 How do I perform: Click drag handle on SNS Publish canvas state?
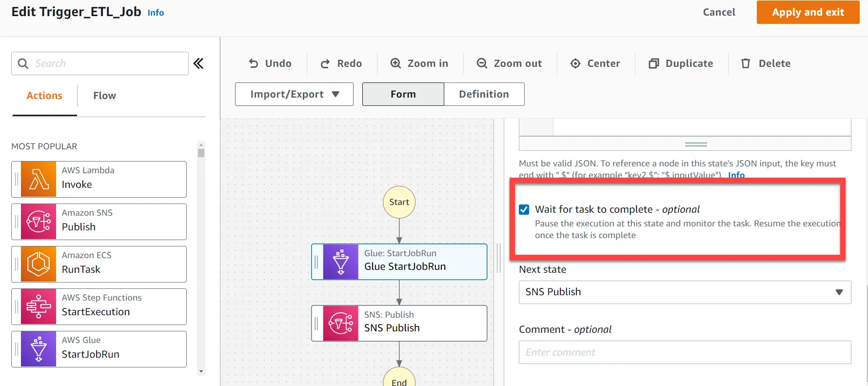coord(316,323)
